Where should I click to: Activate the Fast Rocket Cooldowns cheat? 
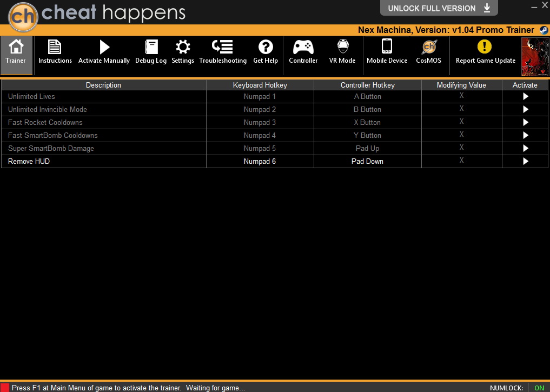525,122
